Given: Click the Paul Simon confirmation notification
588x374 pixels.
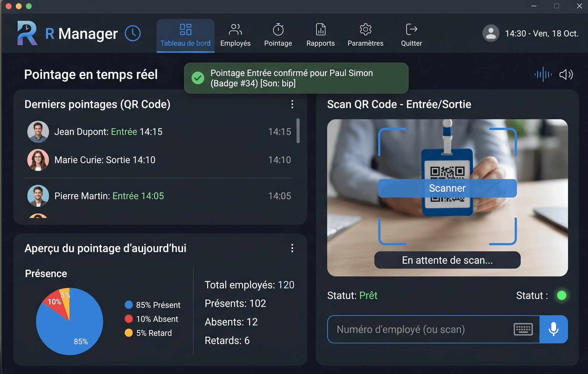Looking at the screenshot, I should [x=296, y=78].
